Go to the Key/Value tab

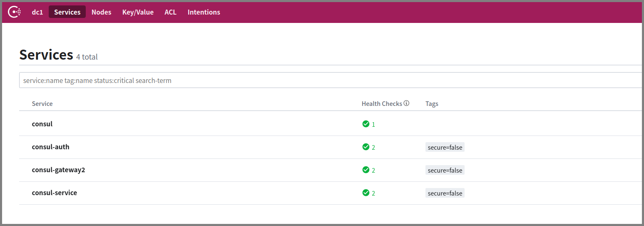[138, 12]
